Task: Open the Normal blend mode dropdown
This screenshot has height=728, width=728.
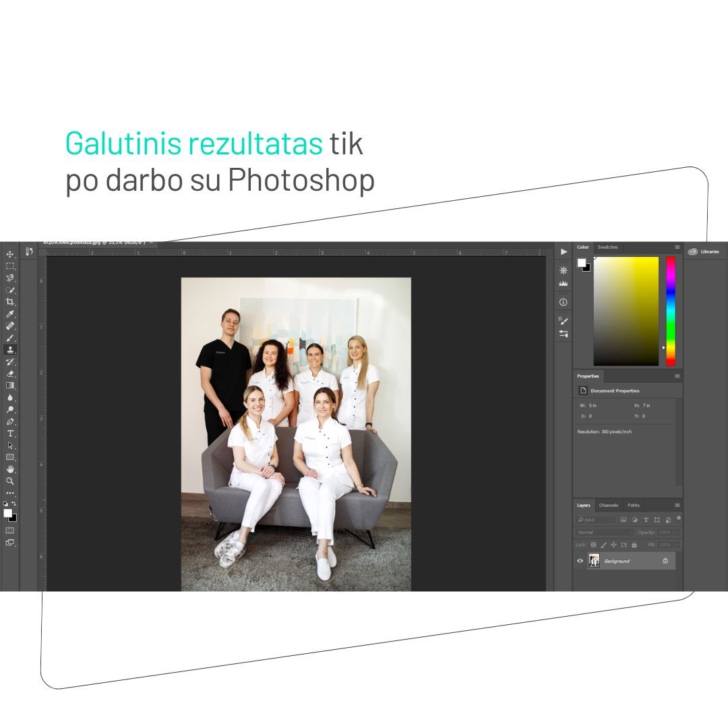Action: (605, 533)
